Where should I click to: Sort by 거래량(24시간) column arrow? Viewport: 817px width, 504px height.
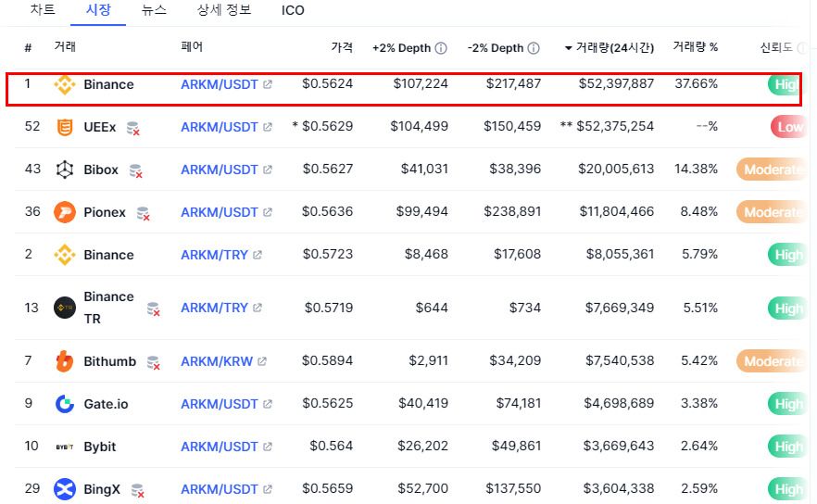(568, 48)
